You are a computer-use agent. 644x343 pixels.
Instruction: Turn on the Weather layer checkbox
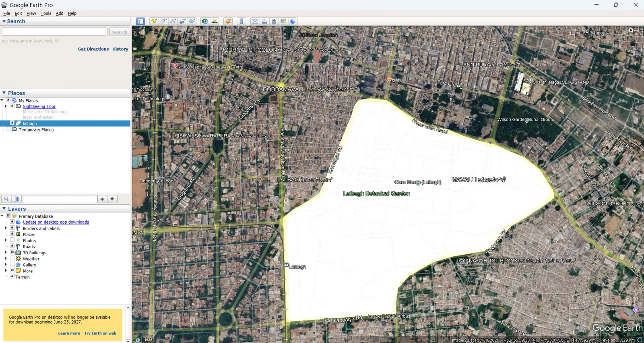12,258
